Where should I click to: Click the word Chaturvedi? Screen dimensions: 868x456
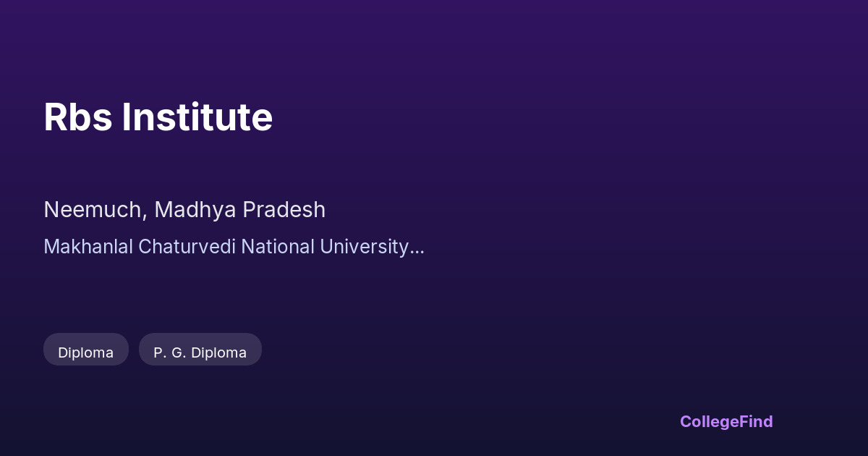[187, 247]
